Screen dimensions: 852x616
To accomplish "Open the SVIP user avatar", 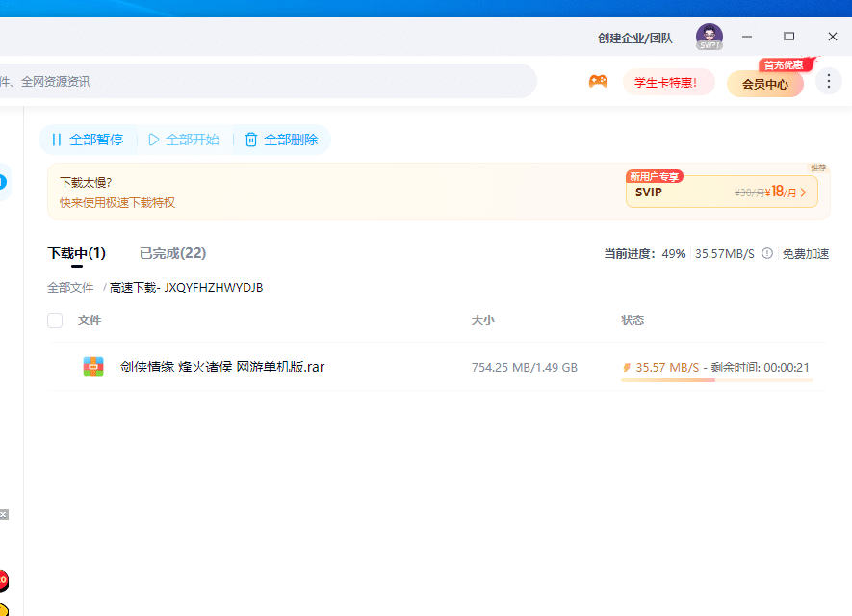I will (709, 37).
